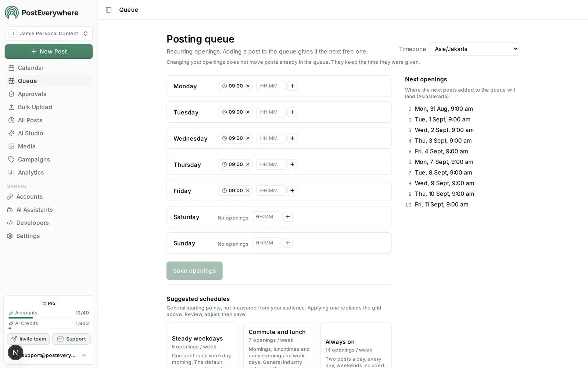Open Campaigns in the sidebar
This screenshot has height=368, width=588.
tap(49, 159)
